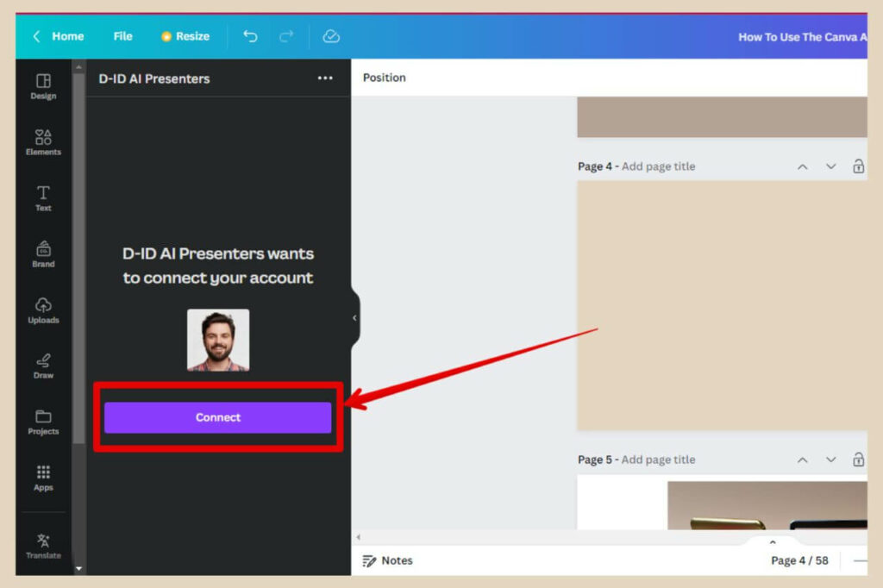Open the Position toolbar option
Screen dimensions: 883x588
coord(384,78)
